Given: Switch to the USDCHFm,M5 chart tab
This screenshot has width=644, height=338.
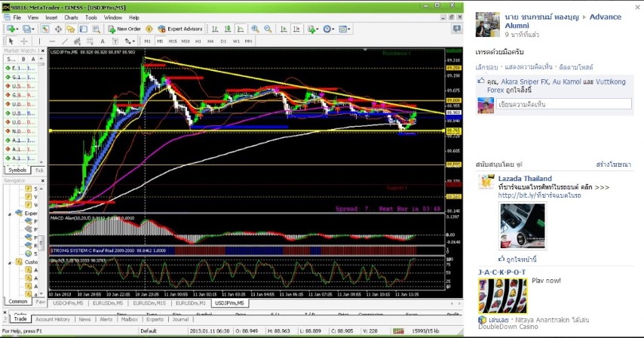Looking at the screenshot, I should click(68, 303).
